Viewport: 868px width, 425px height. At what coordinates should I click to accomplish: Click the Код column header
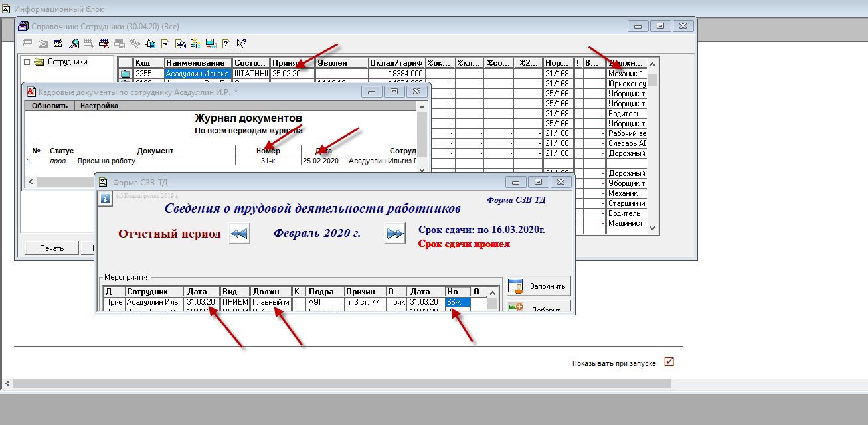click(x=148, y=63)
